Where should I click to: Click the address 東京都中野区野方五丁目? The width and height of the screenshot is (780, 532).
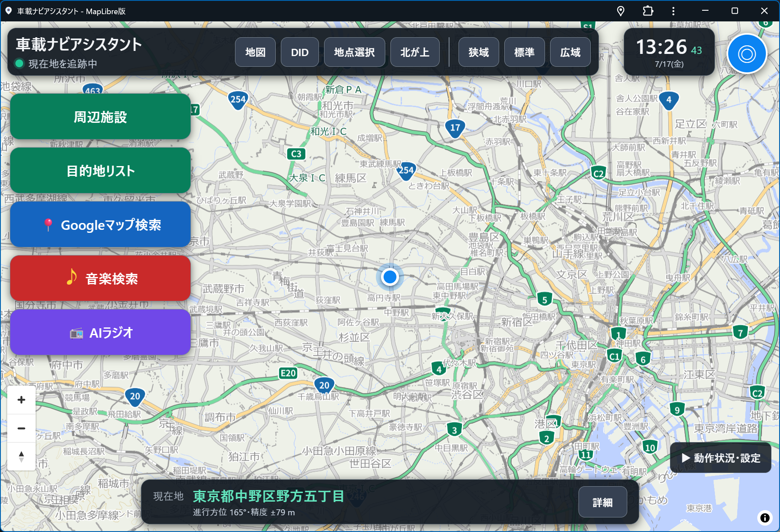coord(268,496)
